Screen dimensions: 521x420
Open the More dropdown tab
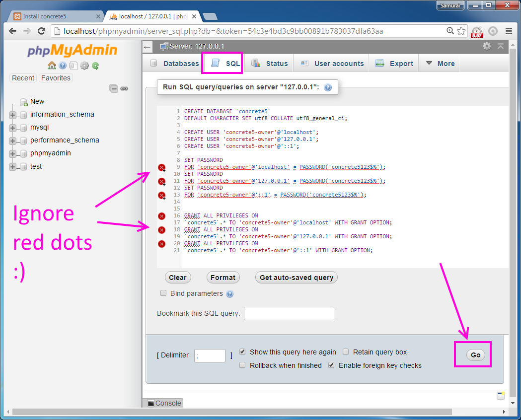[440, 64]
